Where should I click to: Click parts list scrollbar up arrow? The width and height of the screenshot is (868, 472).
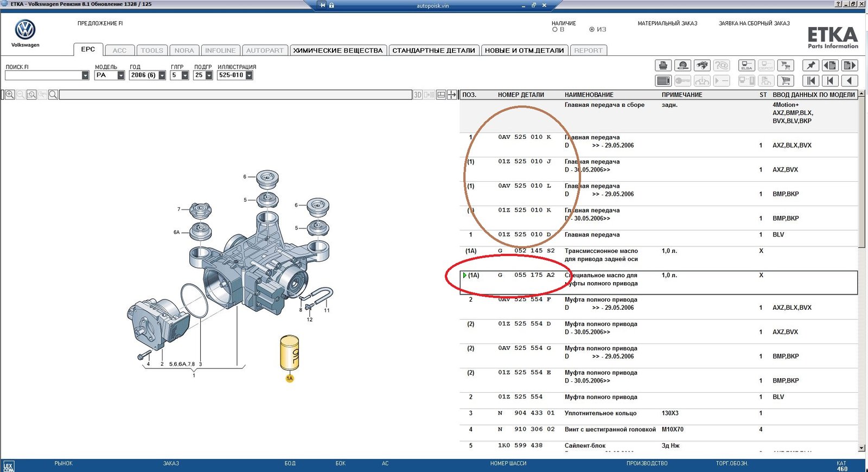point(861,94)
